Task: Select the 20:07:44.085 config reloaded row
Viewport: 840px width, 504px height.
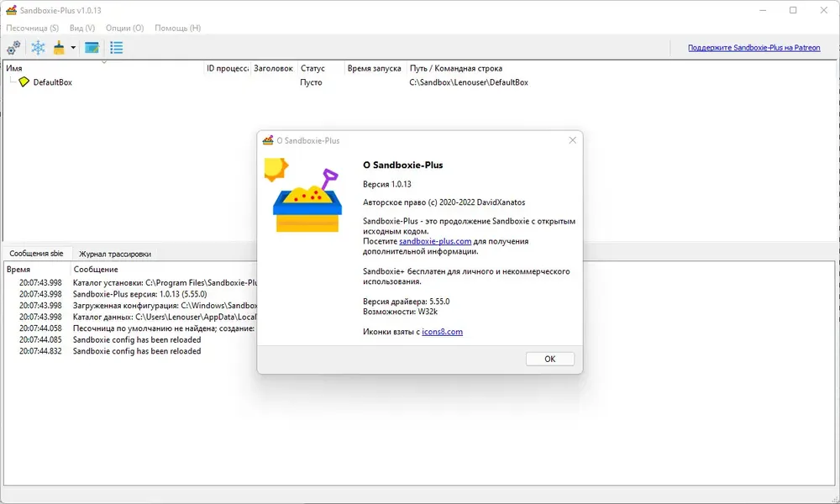Action: coord(131,339)
